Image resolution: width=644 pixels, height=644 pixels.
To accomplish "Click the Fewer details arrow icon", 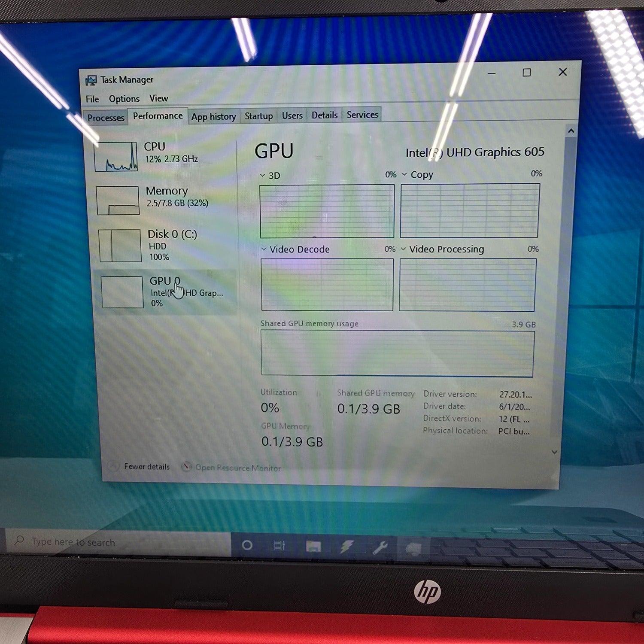I will tap(113, 466).
